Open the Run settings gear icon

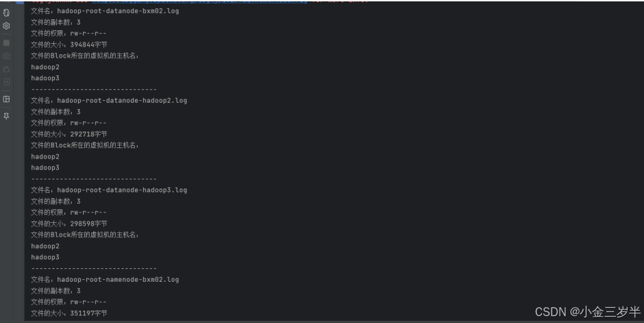(x=6, y=26)
